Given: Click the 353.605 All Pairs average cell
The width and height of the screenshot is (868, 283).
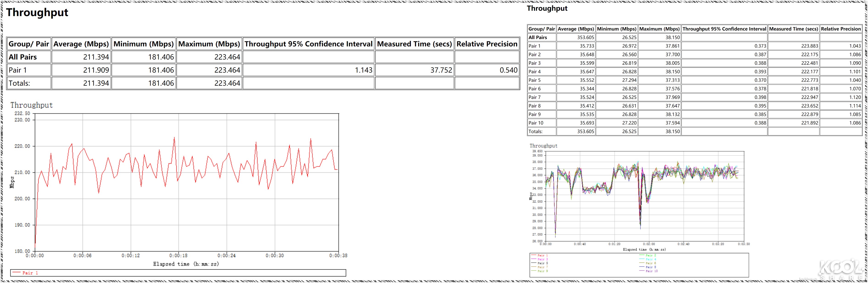Looking at the screenshot, I should [585, 37].
